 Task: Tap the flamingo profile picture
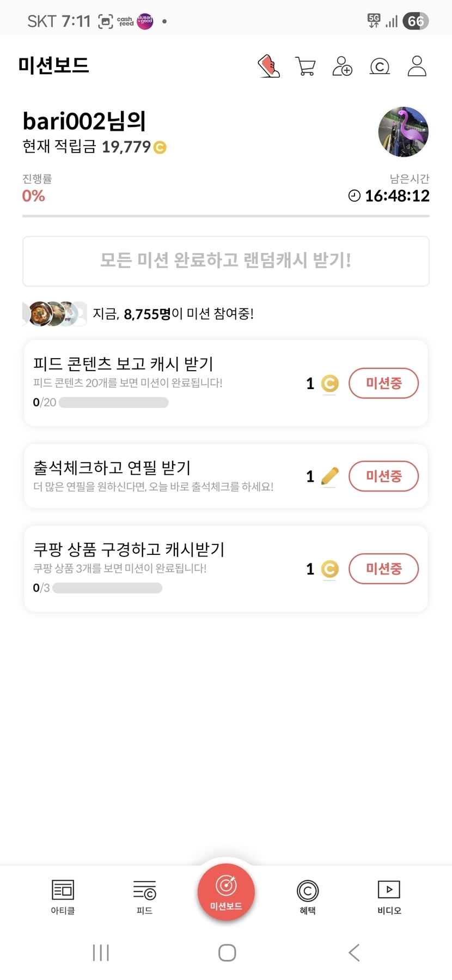(x=403, y=132)
